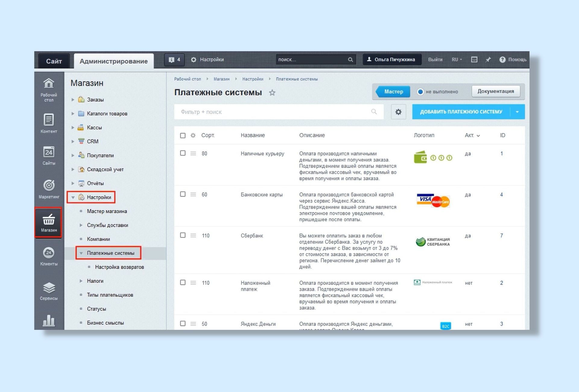579x392 pixels.
Task: Open dropdown arrow of Добавить платежную систему
Action: point(517,112)
